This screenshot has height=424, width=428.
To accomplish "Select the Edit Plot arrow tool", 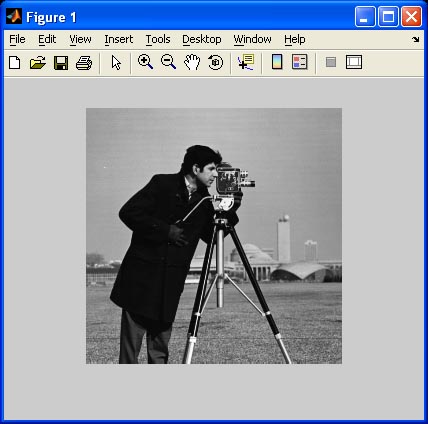I will [x=116, y=63].
